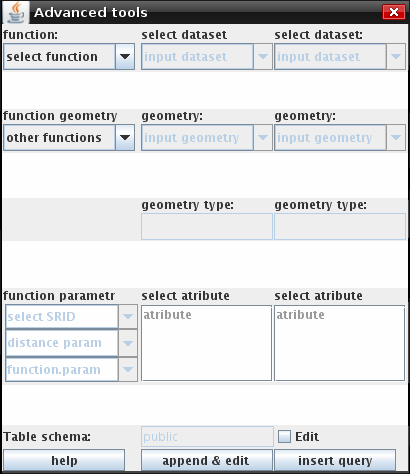Click the rightmost 'geometry type' text field
This screenshot has width=410, height=476.
coord(340,227)
